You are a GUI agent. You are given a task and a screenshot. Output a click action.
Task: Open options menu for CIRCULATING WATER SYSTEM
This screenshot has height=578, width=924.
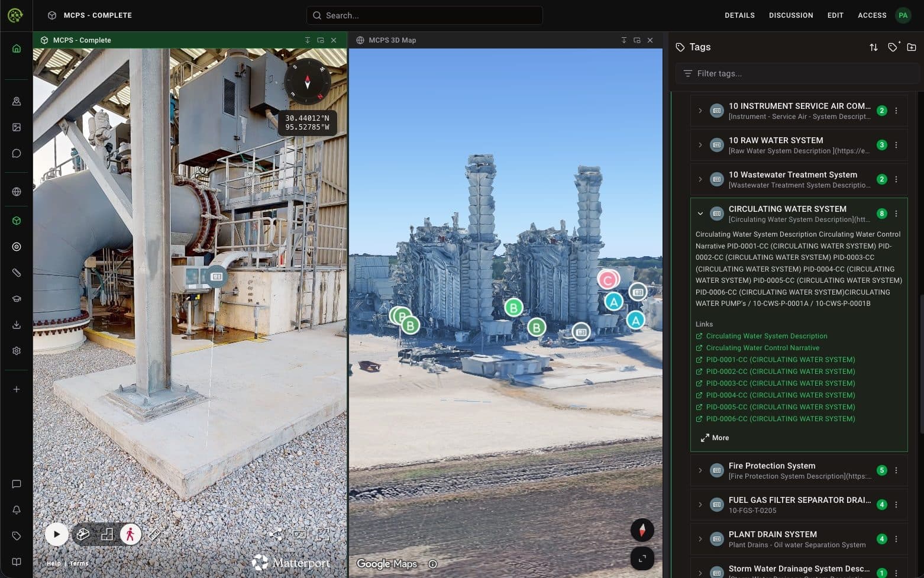click(x=896, y=214)
